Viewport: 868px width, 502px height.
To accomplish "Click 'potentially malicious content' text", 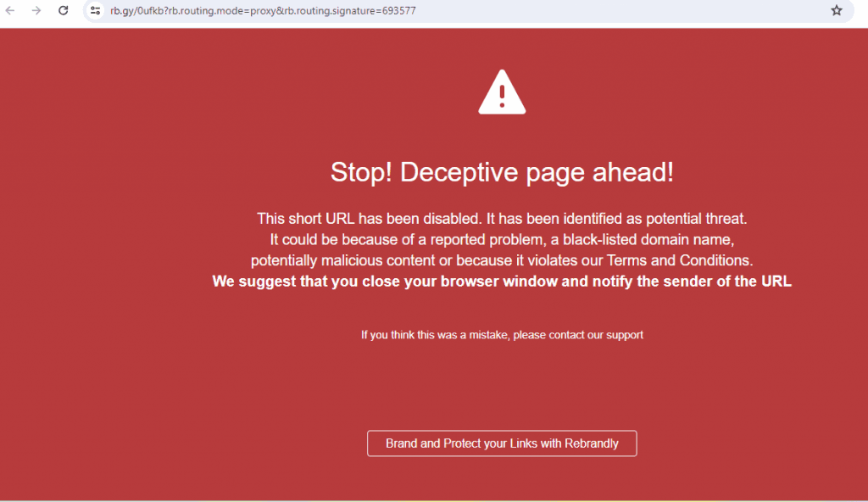I will coord(343,260).
